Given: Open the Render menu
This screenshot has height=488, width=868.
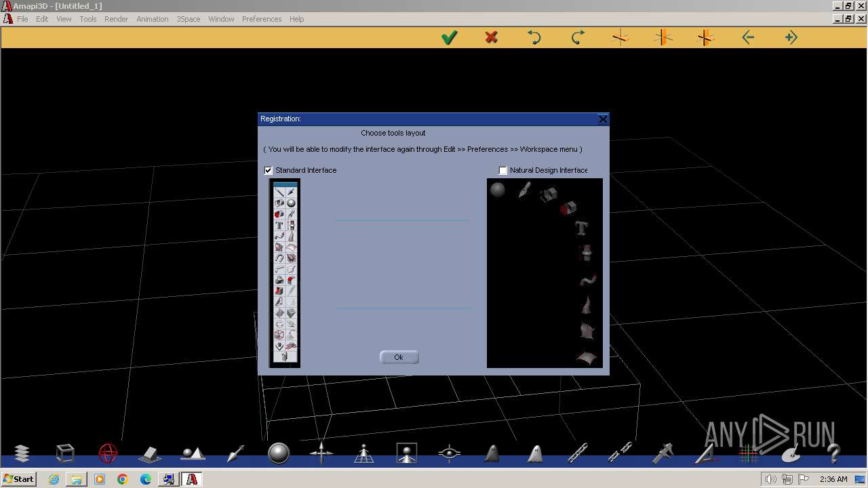Looking at the screenshot, I should [x=116, y=19].
